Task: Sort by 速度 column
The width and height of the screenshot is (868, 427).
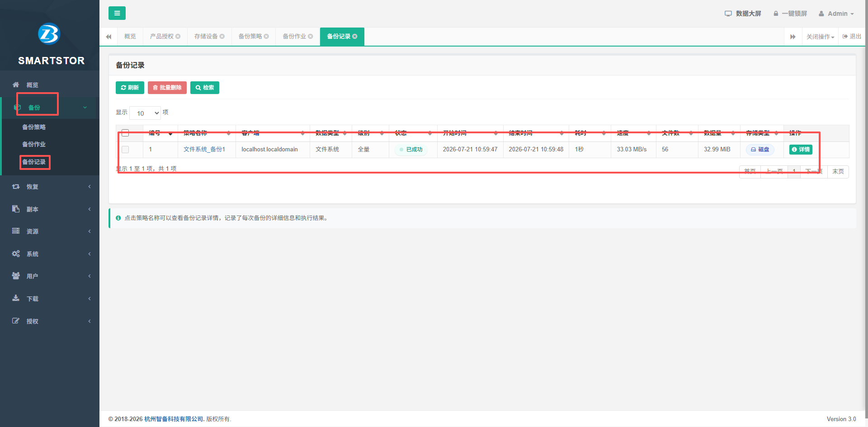Action: click(633, 133)
